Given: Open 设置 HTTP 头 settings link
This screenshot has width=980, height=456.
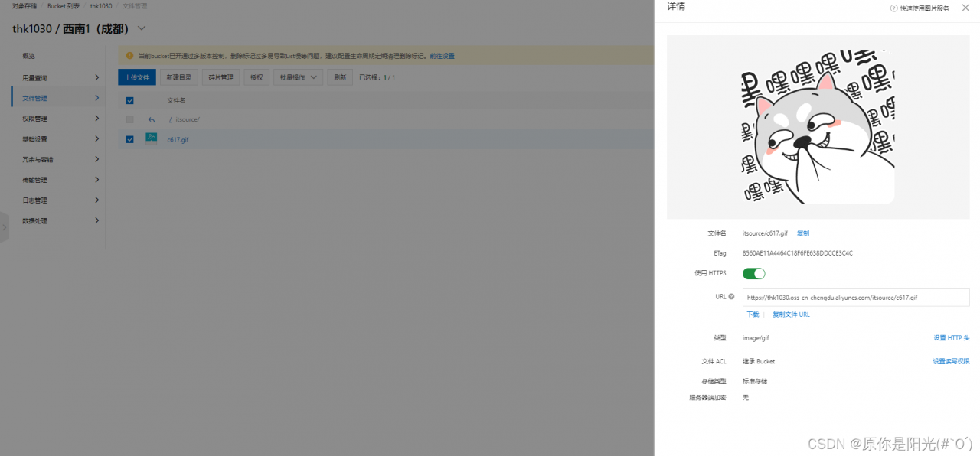Looking at the screenshot, I should (x=952, y=337).
